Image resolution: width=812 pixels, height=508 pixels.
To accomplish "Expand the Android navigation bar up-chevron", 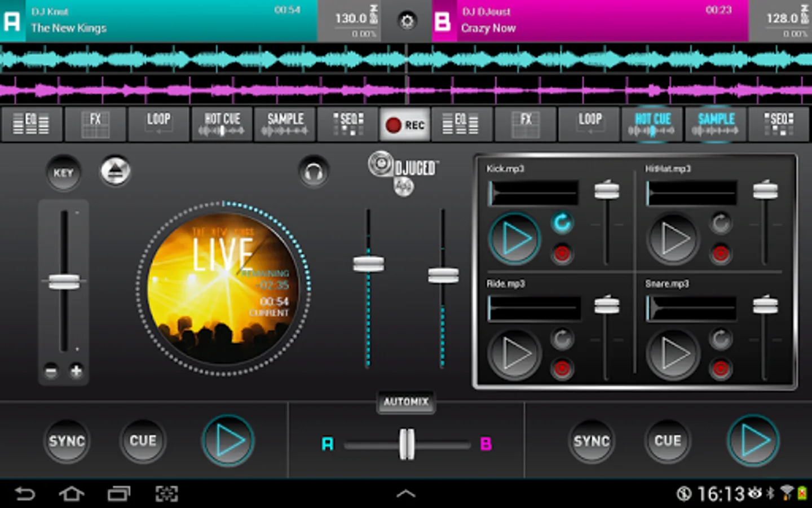I will click(x=406, y=494).
